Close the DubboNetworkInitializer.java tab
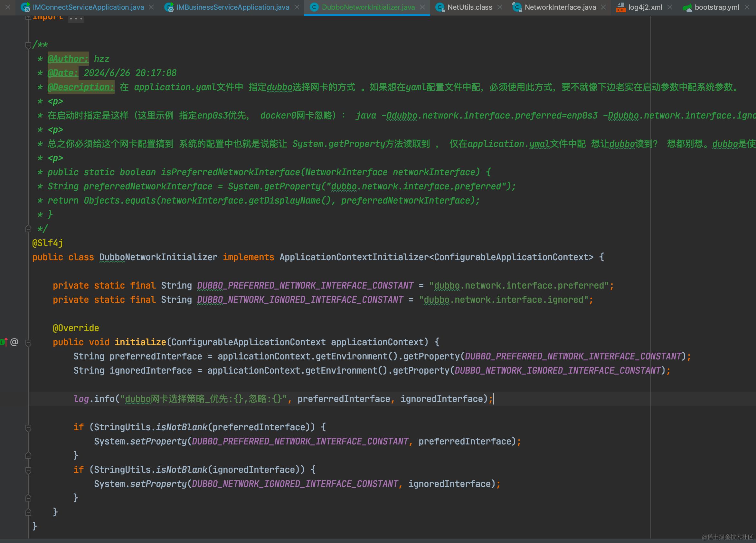Viewport: 756px width, 543px height. 422,7
